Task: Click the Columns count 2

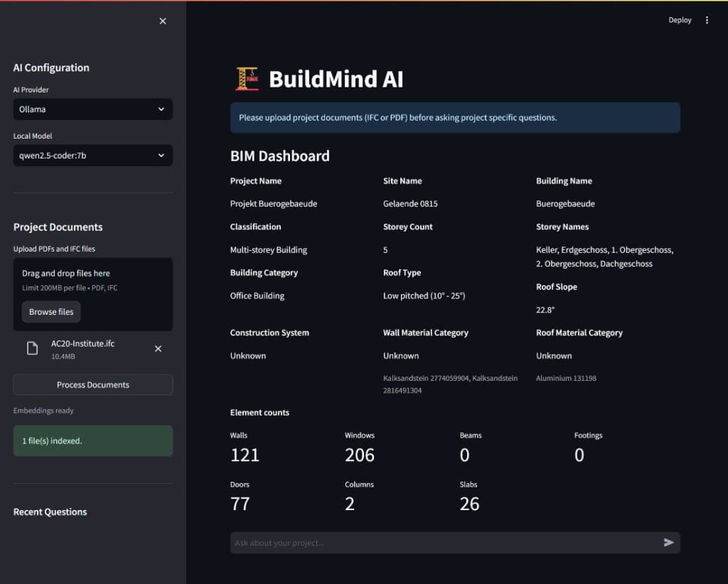Action: coord(350,504)
